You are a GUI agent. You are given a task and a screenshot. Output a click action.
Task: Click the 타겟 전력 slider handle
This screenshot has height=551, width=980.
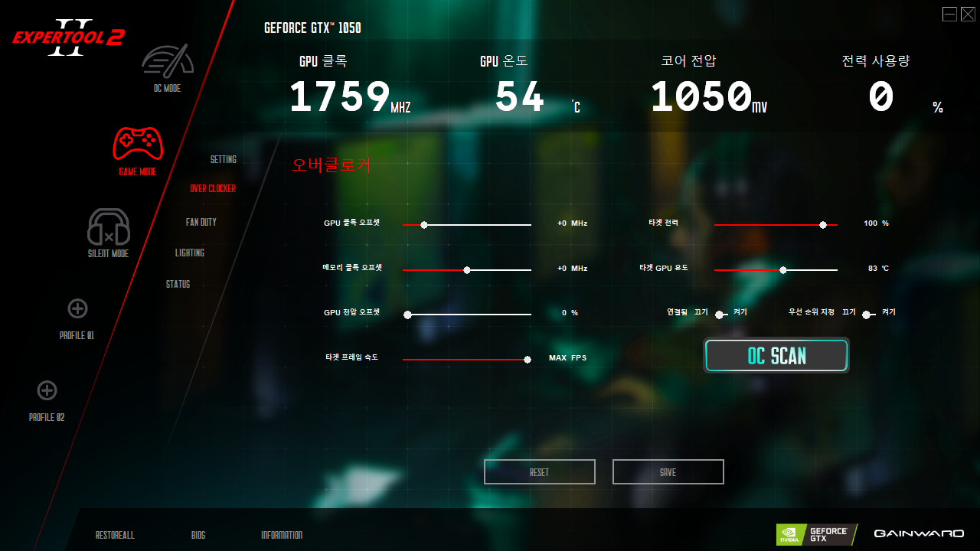tap(823, 225)
